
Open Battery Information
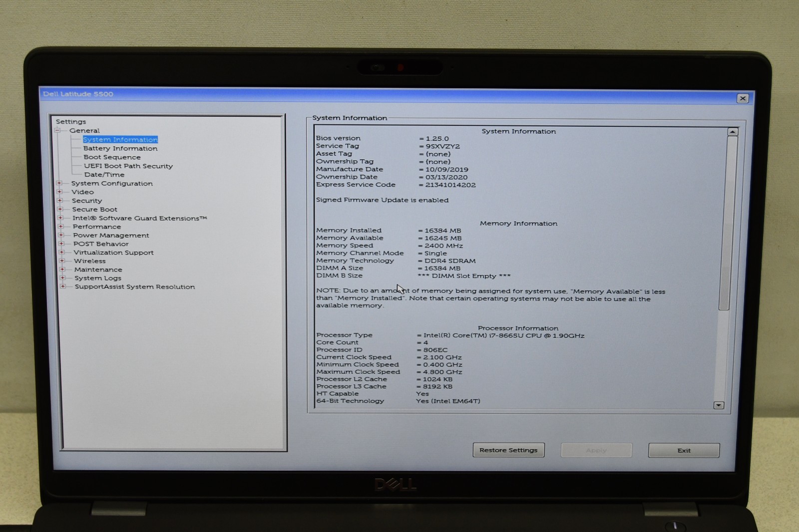click(120, 148)
